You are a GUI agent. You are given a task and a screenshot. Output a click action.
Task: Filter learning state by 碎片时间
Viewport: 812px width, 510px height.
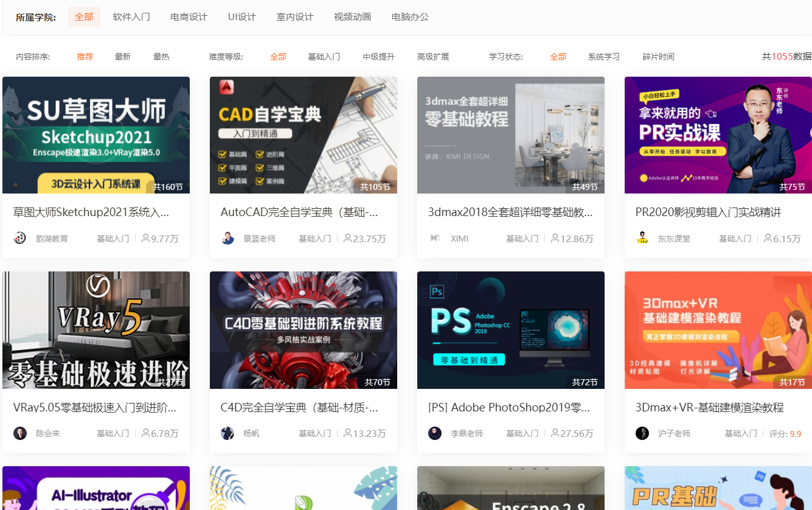pos(658,57)
